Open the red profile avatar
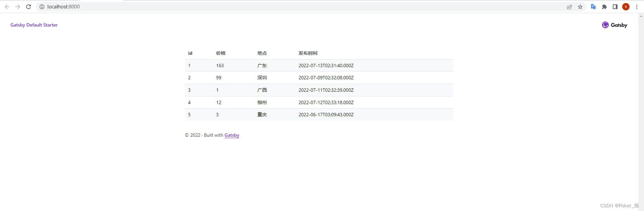This screenshot has width=644, height=211. point(626,7)
